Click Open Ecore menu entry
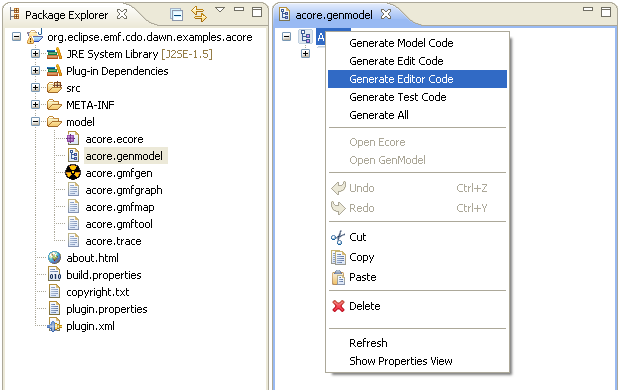This screenshot has width=627, height=392. (x=417, y=142)
